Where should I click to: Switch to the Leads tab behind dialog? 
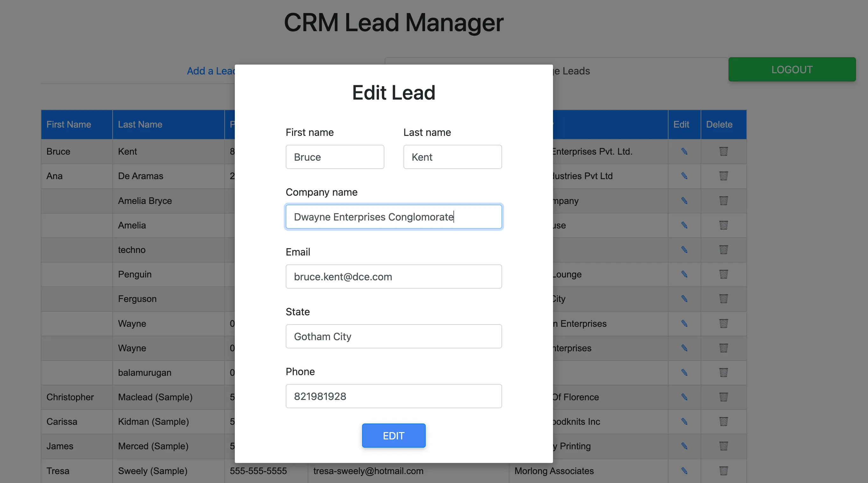pos(573,71)
